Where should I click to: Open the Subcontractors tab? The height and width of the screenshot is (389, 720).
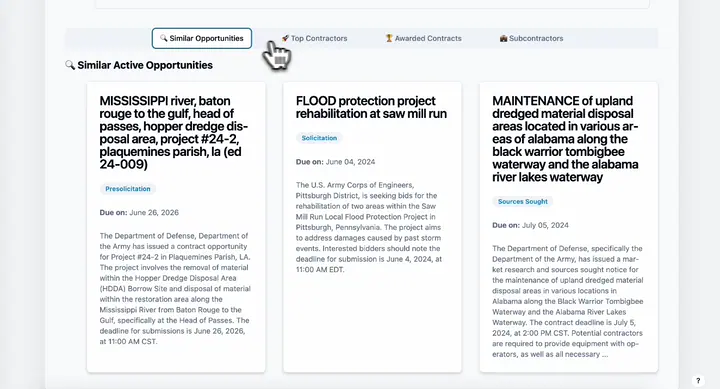[x=531, y=38]
